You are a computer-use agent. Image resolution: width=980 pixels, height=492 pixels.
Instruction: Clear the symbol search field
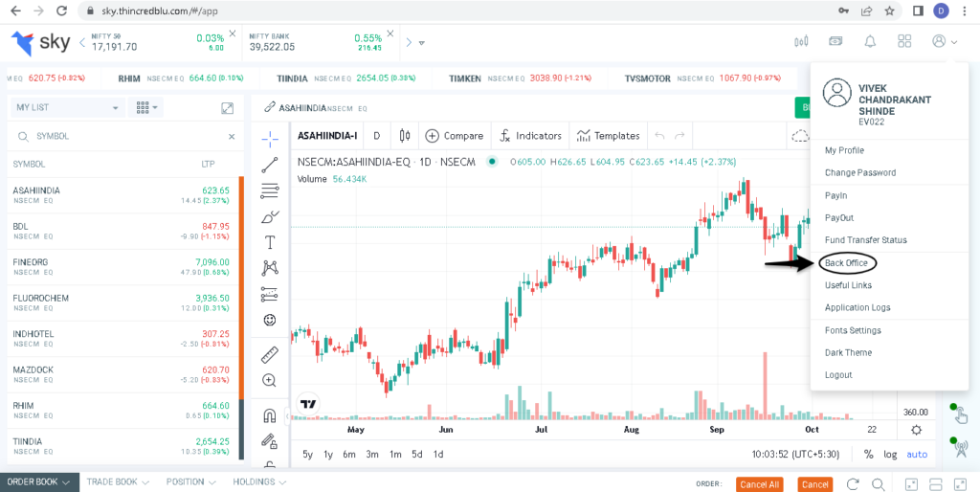click(x=232, y=136)
